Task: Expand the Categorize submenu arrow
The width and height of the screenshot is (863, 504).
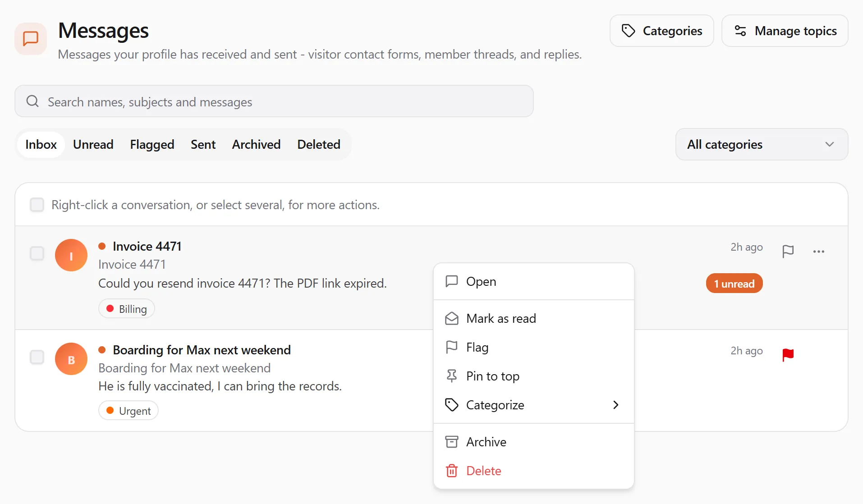Action: (615, 405)
